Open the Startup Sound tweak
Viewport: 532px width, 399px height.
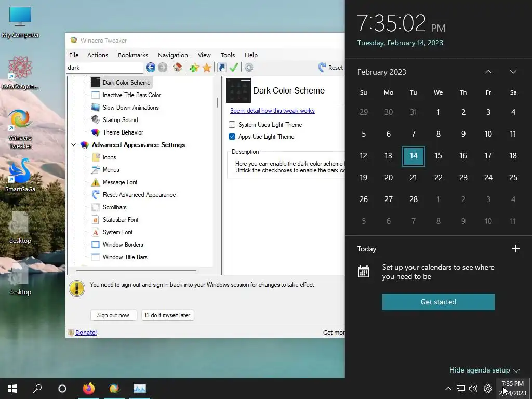click(115, 120)
